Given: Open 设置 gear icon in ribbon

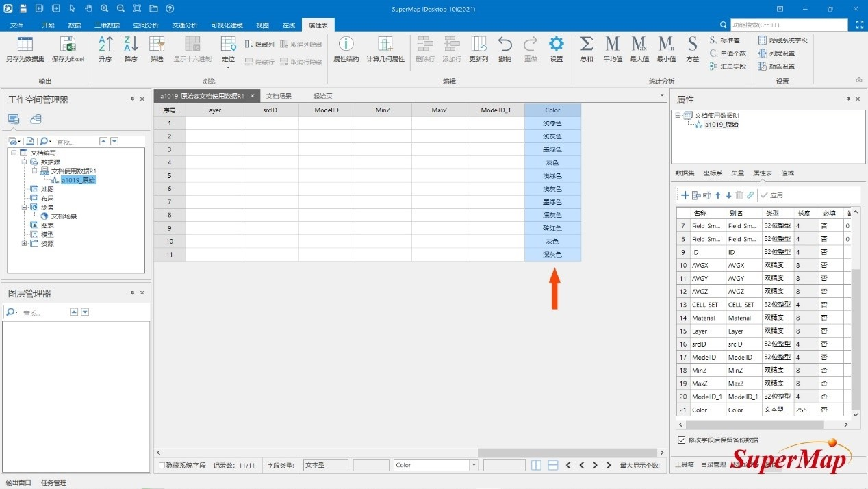Looking at the screenshot, I should [556, 45].
